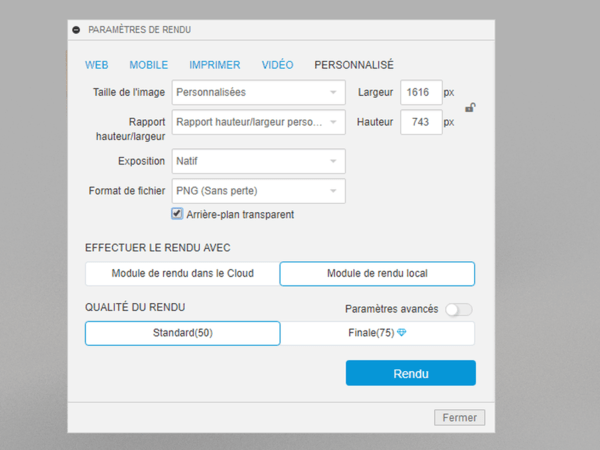The height and width of the screenshot is (450, 600).
Task: Click the Largeur input field
Action: (420, 93)
